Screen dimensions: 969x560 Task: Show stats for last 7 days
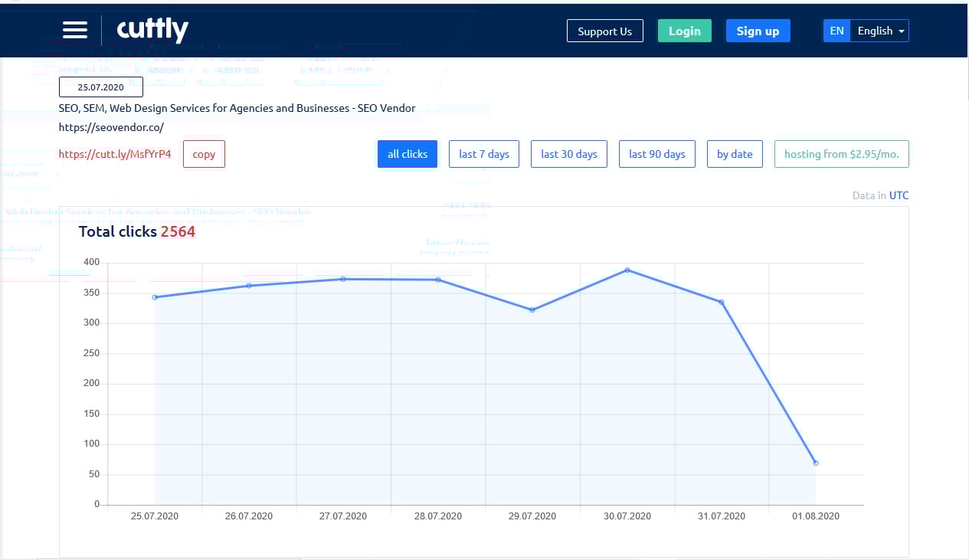pyautogui.click(x=484, y=154)
